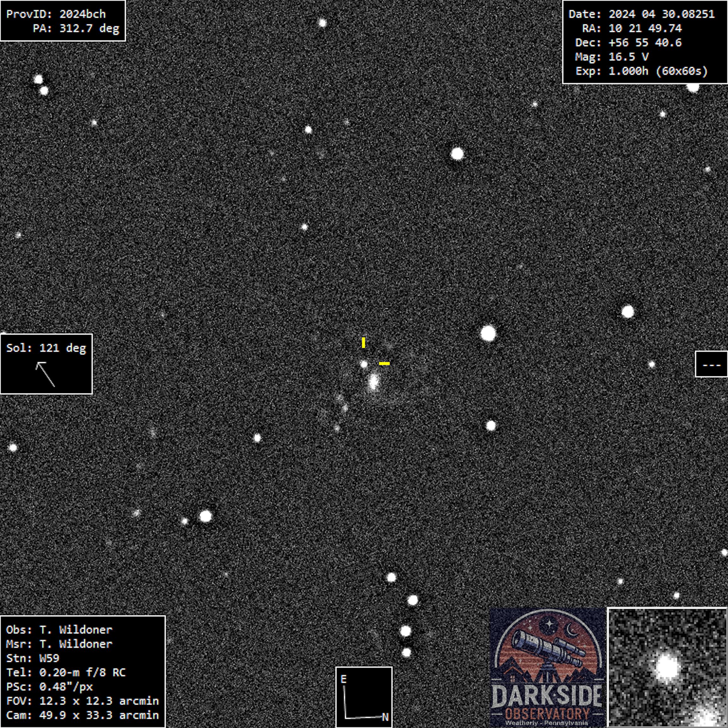Image resolution: width=728 pixels, height=728 pixels.
Task: Click the PA 312.7 deg text
Action: pyautogui.click(x=76, y=29)
